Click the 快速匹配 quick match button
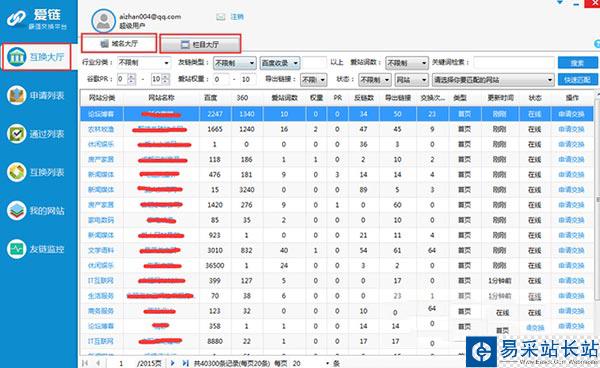The width and height of the screenshot is (600, 368). [577, 80]
